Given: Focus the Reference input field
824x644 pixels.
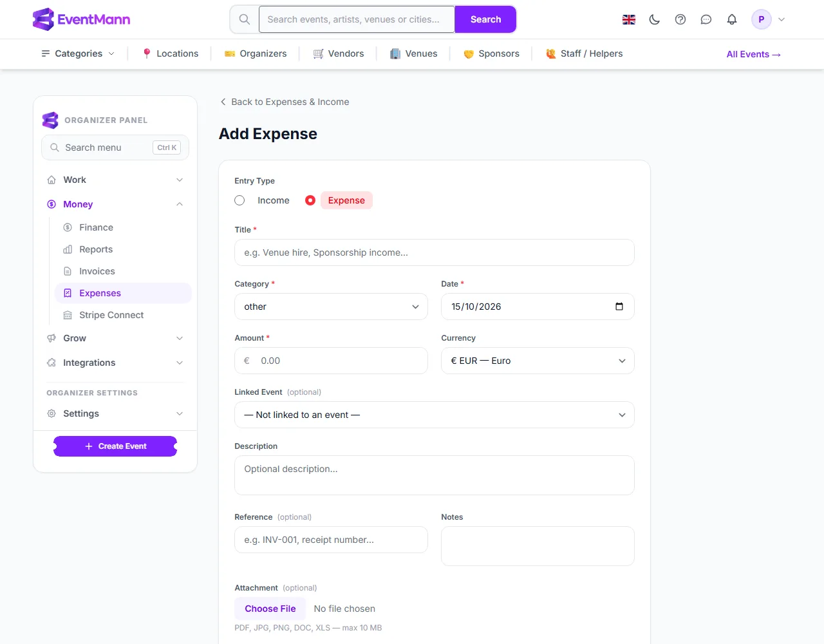Looking at the screenshot, I should pyautogui.click(x=331, y=540).
